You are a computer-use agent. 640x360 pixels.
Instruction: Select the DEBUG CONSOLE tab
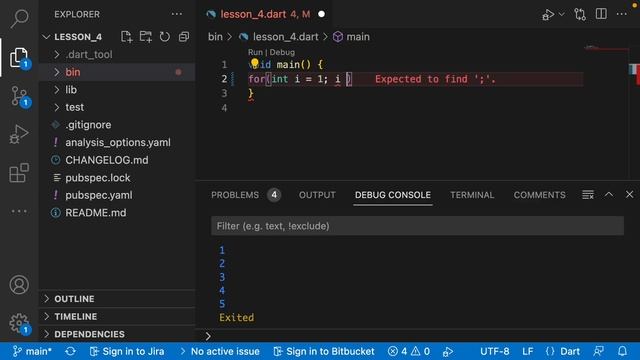pos(393,195)
